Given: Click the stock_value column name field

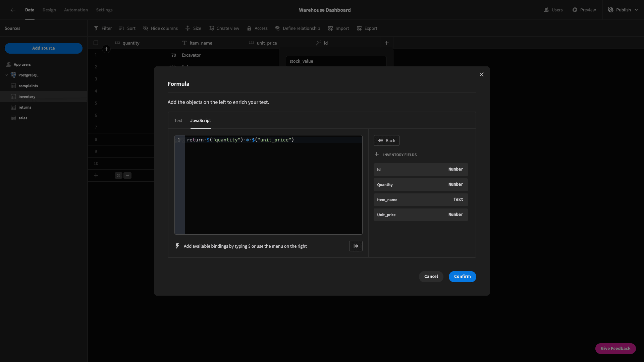Looking at the screenshot, I should pyautogui.click(x=336, y=61).
